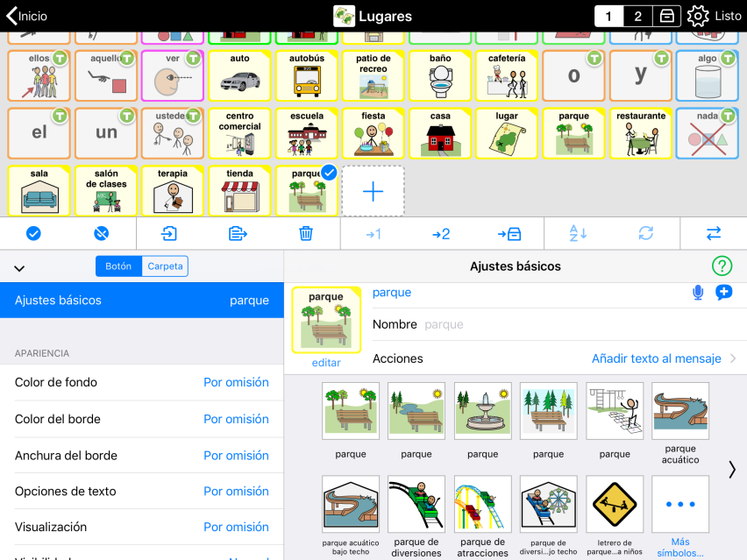Screen dimensions: 747x560
Task: Click the swap buttons arrows icon
Action: pos(713,233)
